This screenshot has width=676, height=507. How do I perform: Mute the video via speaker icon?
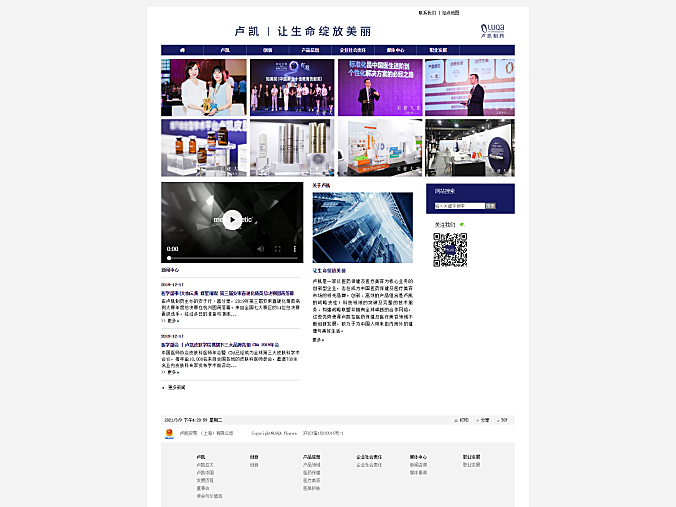(260, 249)
